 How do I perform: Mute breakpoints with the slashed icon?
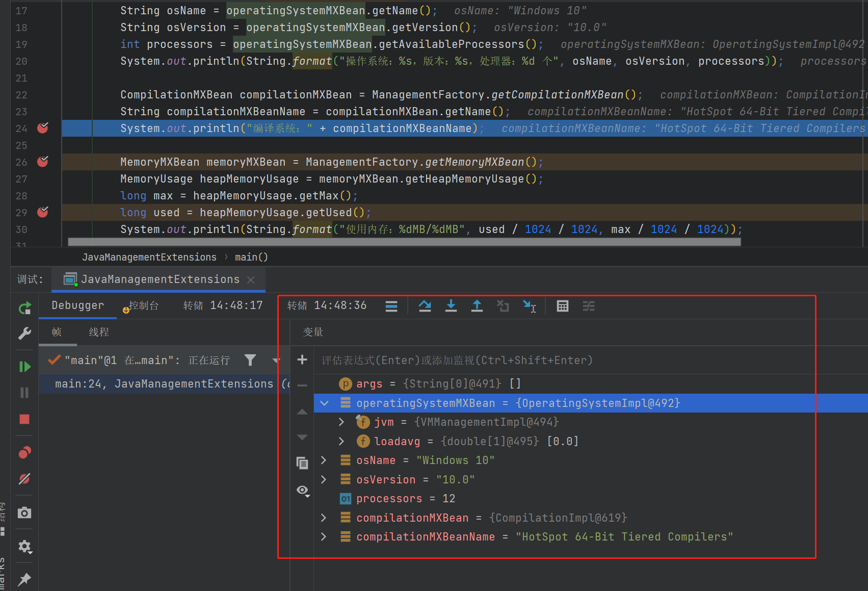24,479
